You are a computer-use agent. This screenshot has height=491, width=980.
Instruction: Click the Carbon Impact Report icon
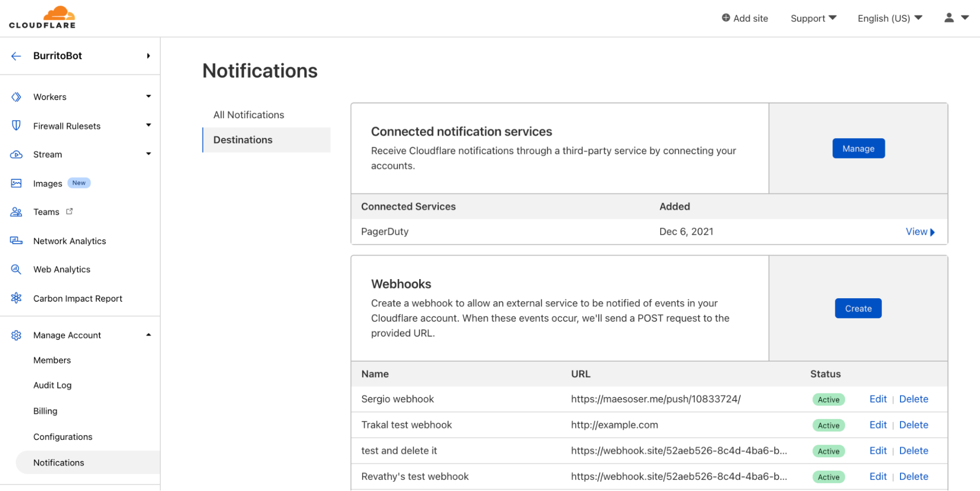tap(16, 298)
